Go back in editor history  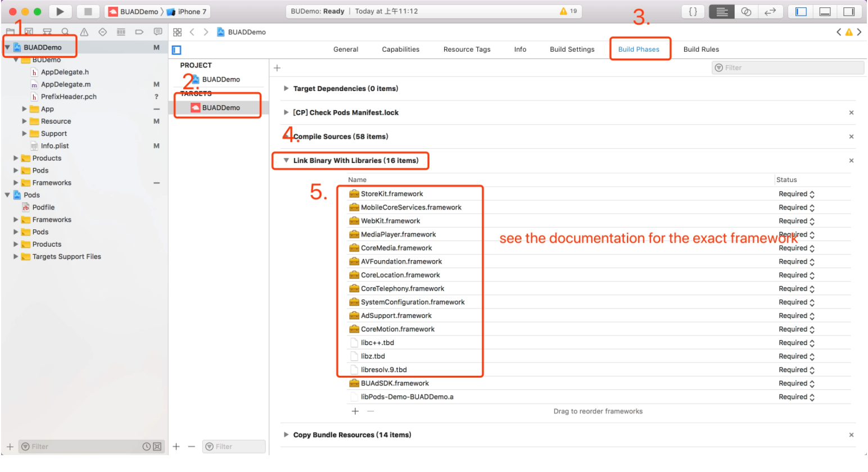[192, 32]
